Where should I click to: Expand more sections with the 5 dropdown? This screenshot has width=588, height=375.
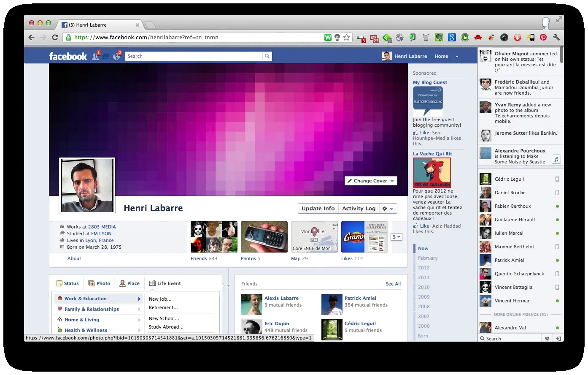point(396,237)
